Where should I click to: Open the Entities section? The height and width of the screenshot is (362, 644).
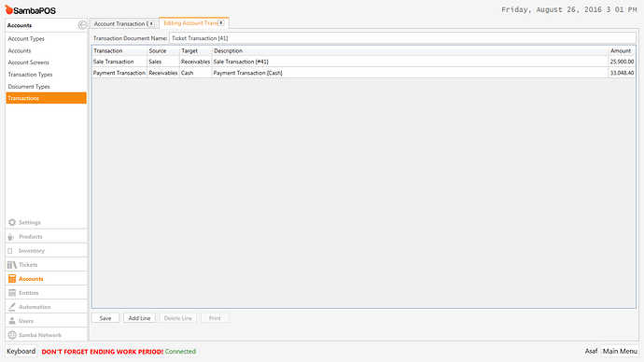click(x=46, y=293)
